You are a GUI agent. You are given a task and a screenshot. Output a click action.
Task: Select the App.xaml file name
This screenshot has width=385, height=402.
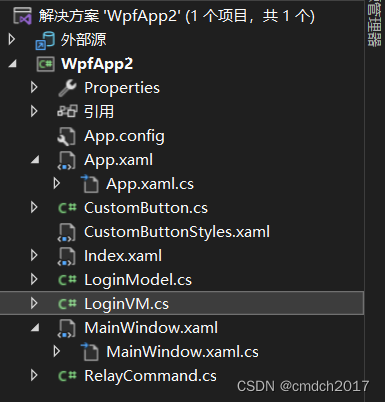(119, 160)
